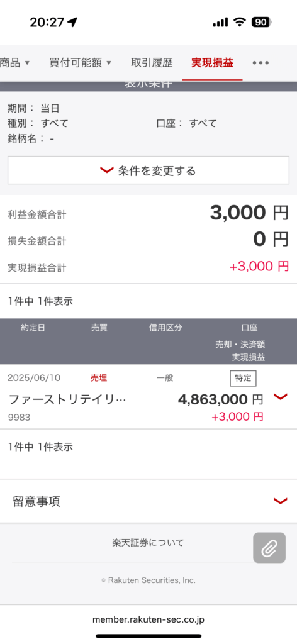Screen dimensions: 297x644
Task: Tap the stock code 9983
Action: click(19, 418)
